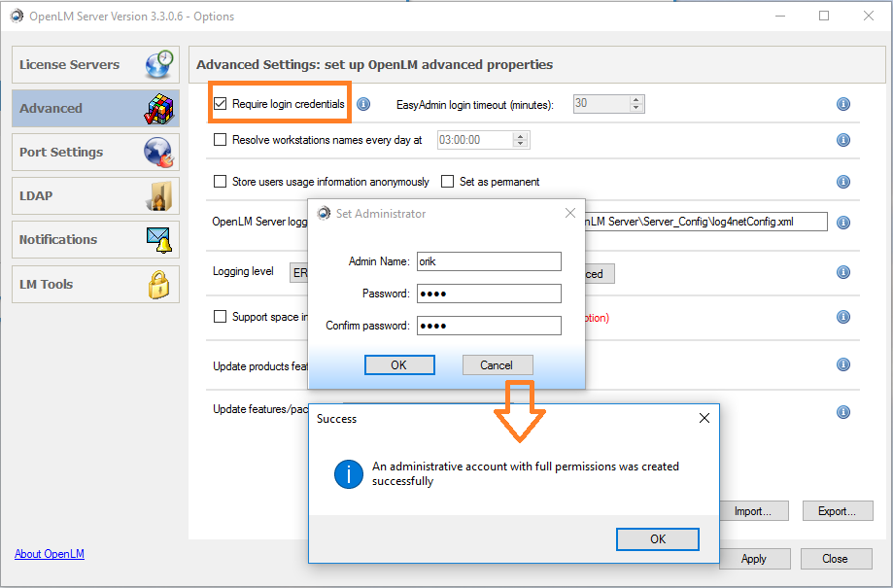Uncheck Require login credentials
This screenshot has width=893, height=588.
click(x=221, y=104)
